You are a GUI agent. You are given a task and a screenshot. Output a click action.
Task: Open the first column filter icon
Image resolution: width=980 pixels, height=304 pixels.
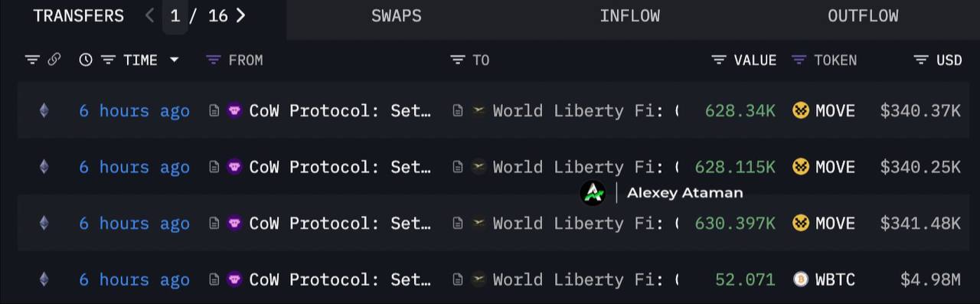32,60
